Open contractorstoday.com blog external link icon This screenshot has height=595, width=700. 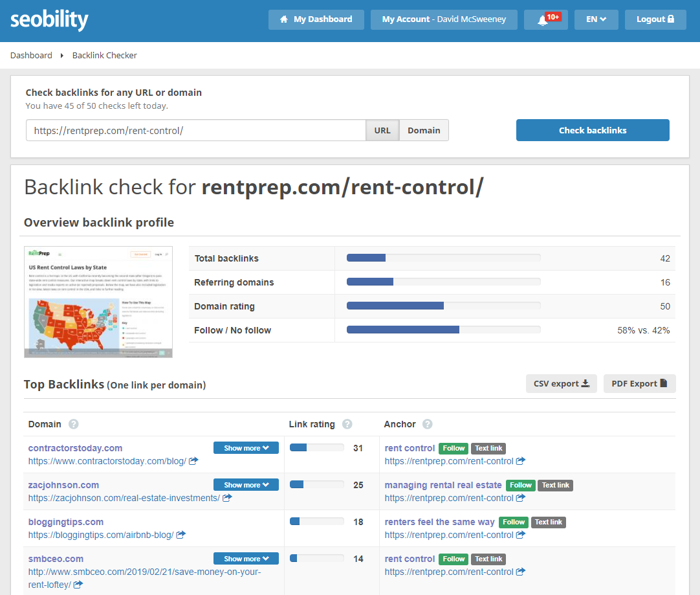coord(193,461)
